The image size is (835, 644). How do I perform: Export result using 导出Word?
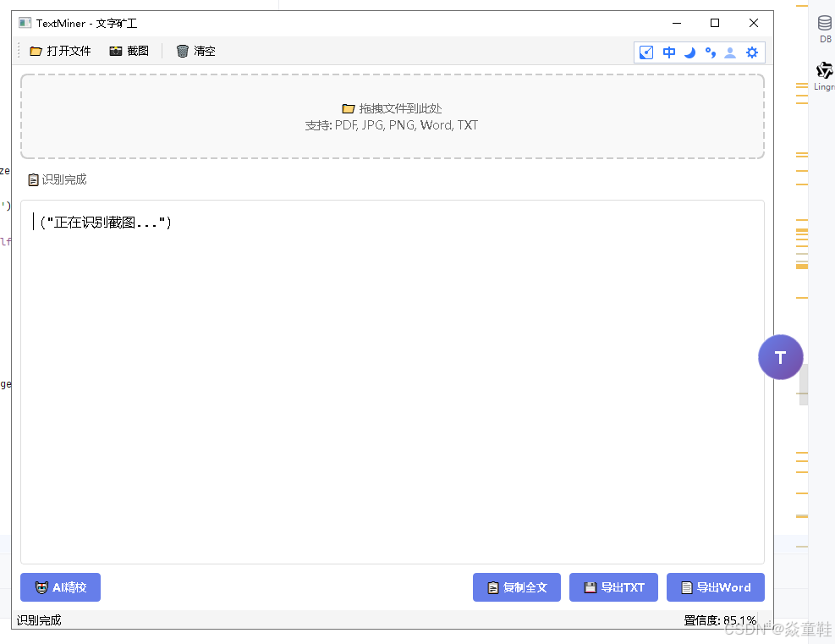coord(716,587)
